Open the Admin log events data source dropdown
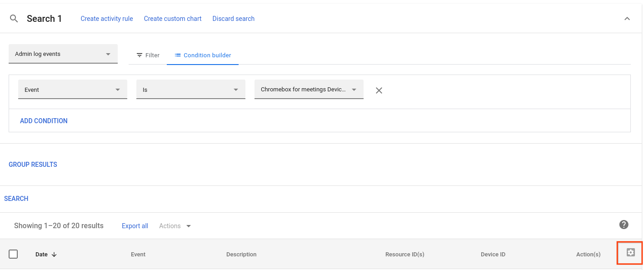Screen dimensions: 644x270 (63, 54)
